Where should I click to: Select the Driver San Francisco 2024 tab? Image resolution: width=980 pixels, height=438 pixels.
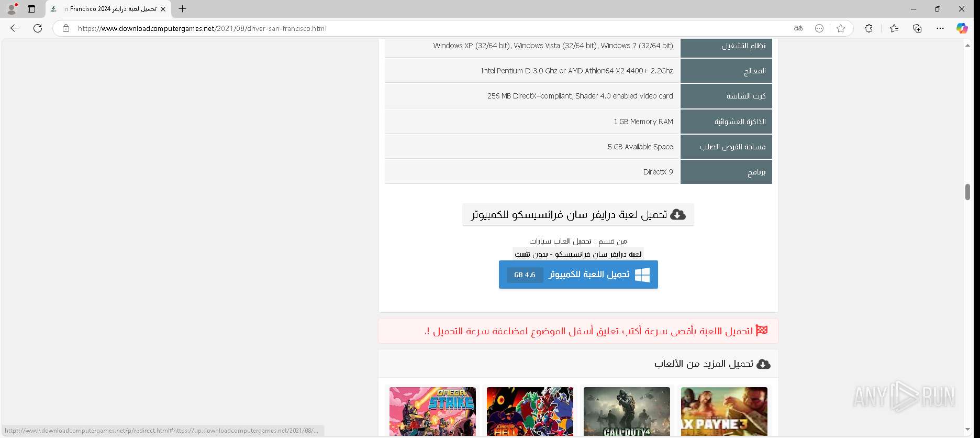click(108, 9)
